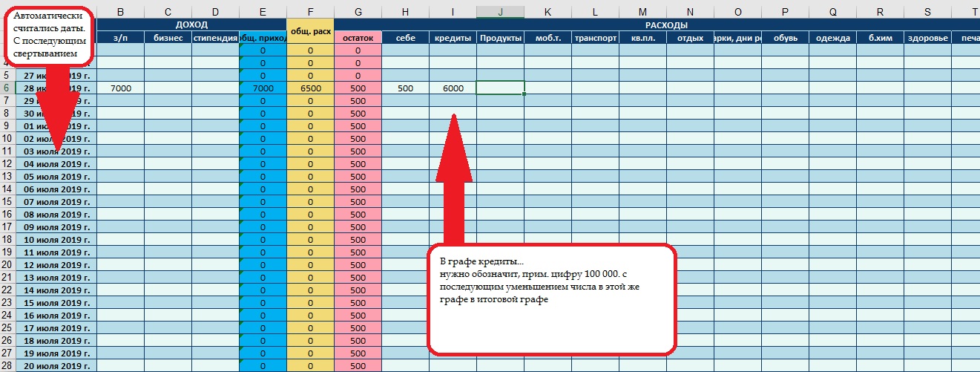Click the остаток 500 value in row 6
The height and width of the screenshot is (372, 980).
pyautogui.click(x=358, y=88)
